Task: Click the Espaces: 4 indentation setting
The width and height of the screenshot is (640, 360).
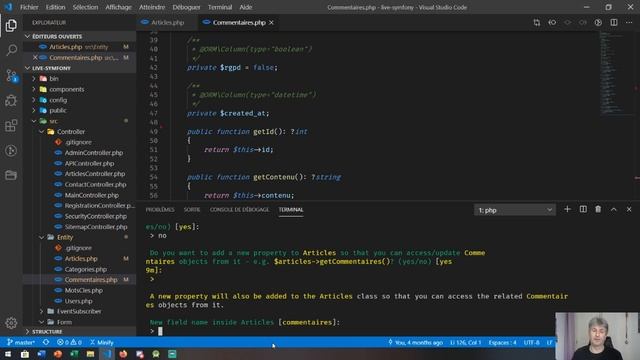Action: pyautogui.click(x=502, y=342)
